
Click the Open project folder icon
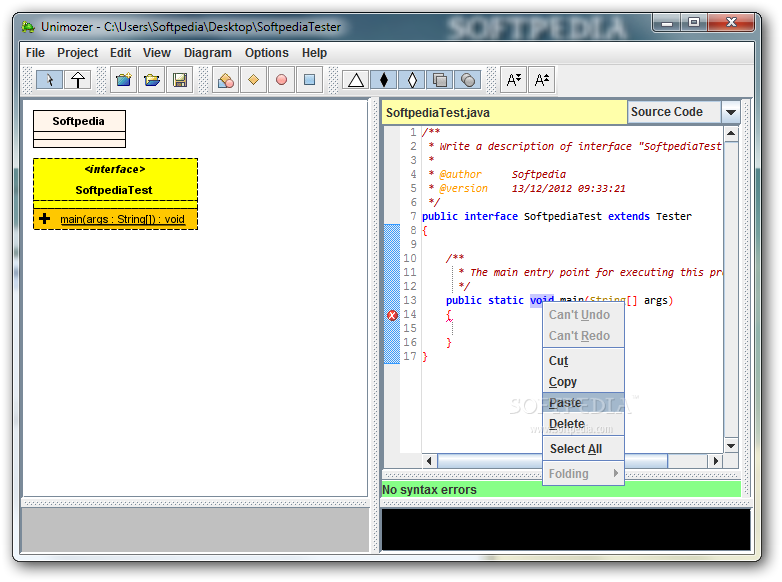[x=151, y=80]
